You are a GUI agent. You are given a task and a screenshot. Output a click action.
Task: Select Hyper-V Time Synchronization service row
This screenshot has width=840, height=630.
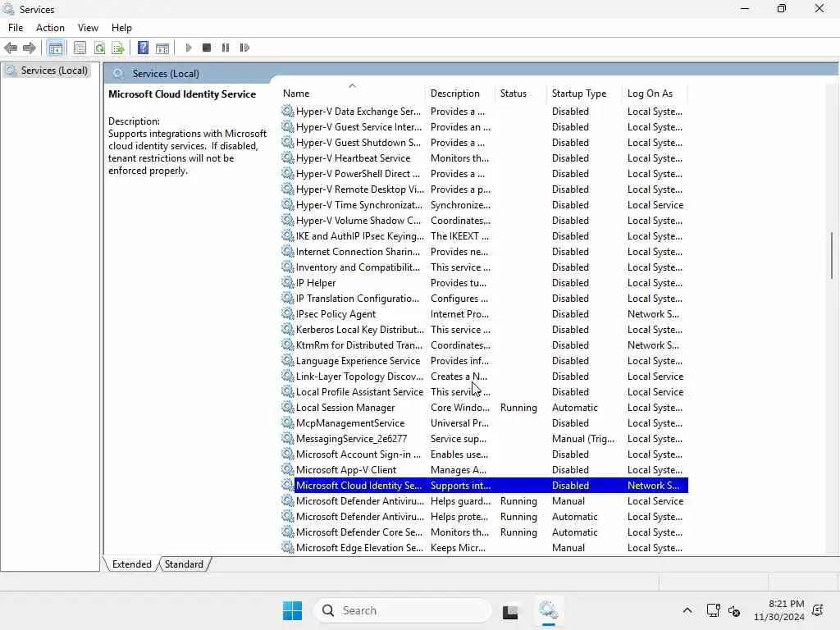(484, 204)
